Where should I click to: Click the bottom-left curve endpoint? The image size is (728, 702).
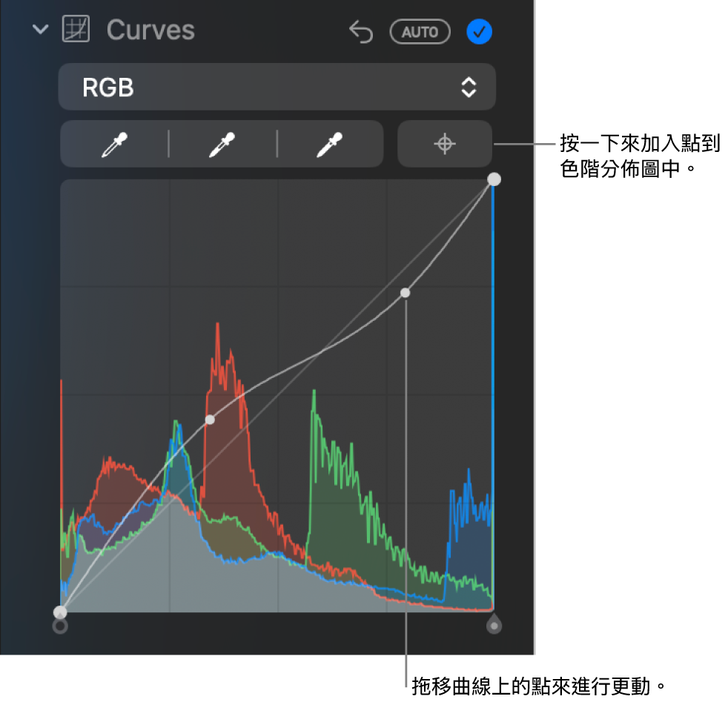60,612
